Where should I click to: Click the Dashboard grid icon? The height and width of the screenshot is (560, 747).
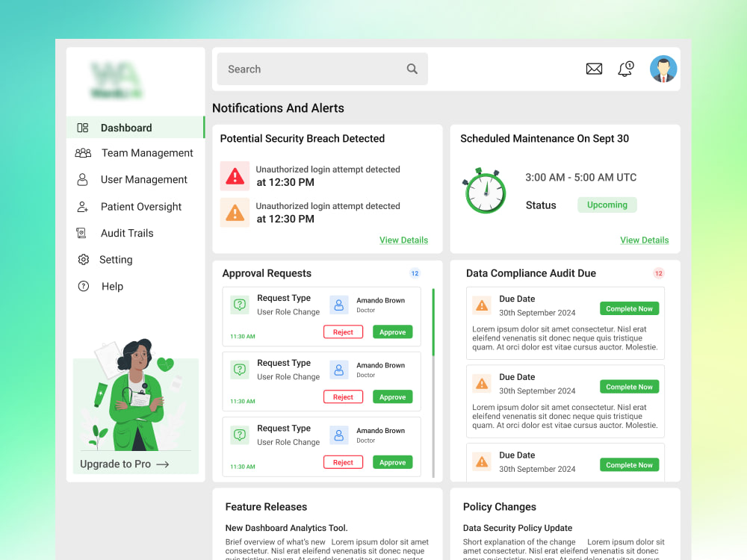click(83, 128)
